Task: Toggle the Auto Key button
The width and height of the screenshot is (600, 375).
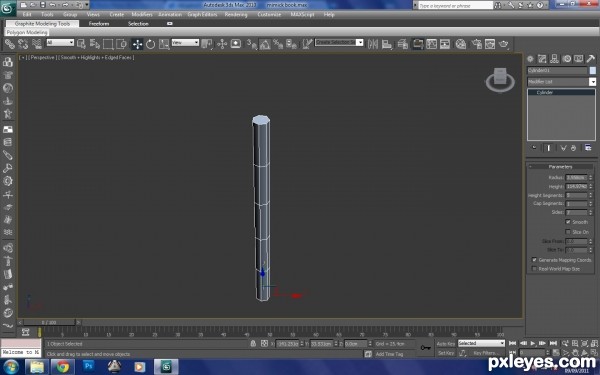Action: [446, 344]
